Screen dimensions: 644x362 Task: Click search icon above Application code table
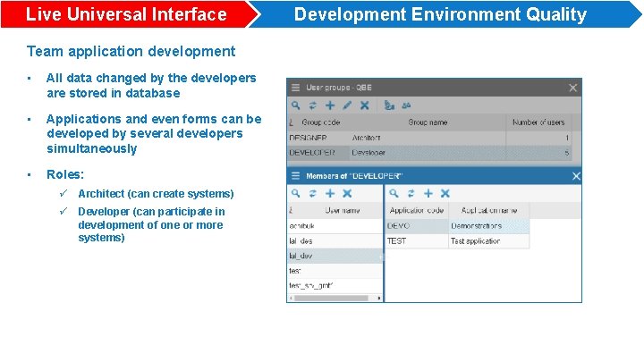[x=394, y=193]
